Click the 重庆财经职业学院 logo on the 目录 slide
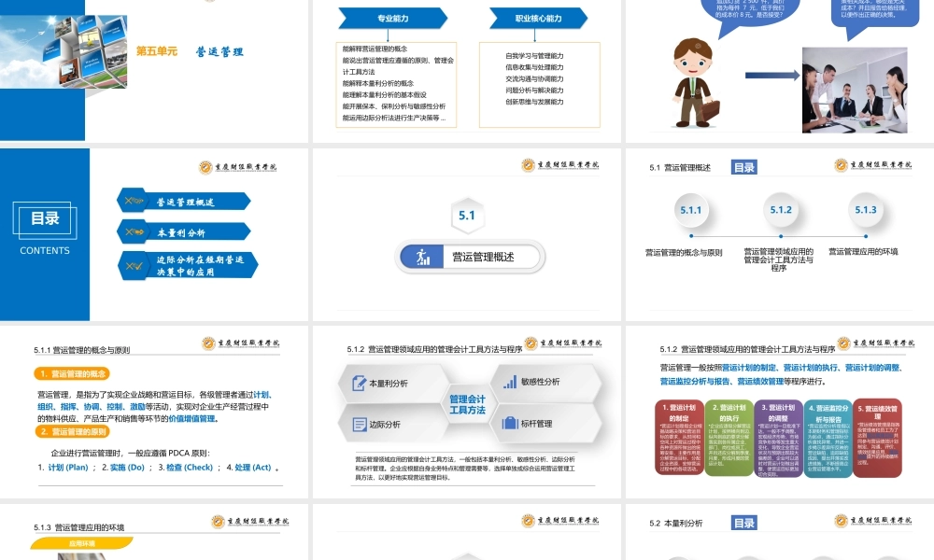The height and width of the screenshot is (560, 934). [240, 165]
